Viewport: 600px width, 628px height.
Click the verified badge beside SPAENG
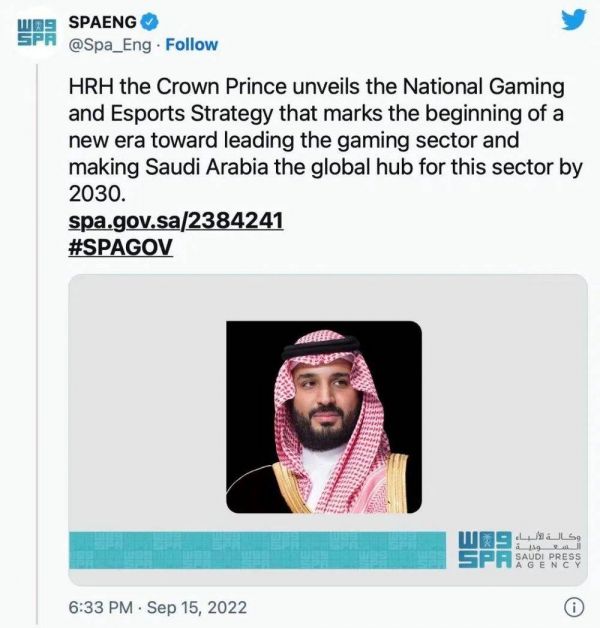(x=148, y=20)
